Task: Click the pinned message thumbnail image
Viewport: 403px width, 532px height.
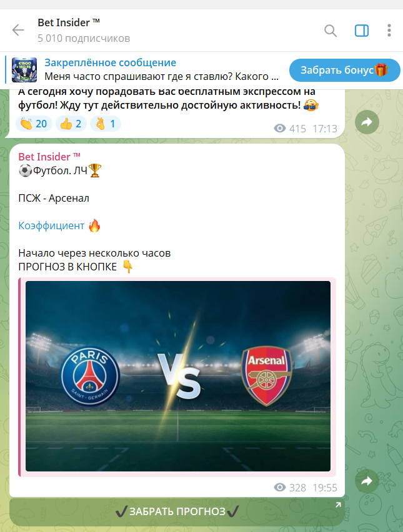Action: pos(24,70)
